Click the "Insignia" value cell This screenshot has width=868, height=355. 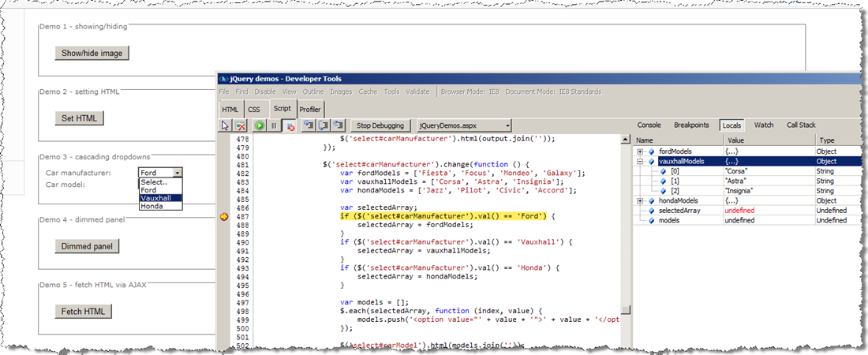pos(769,191)
